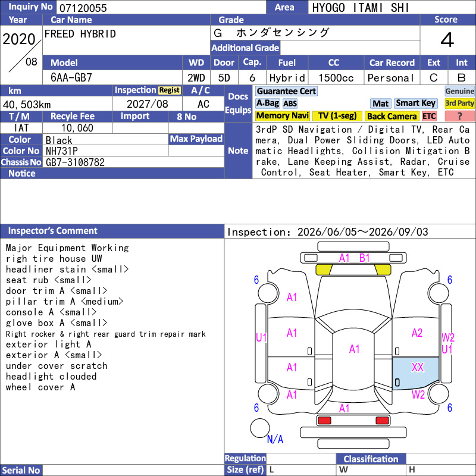Click the Smart Key badge
Screen dimensions: 476x476
click(415, 103)
